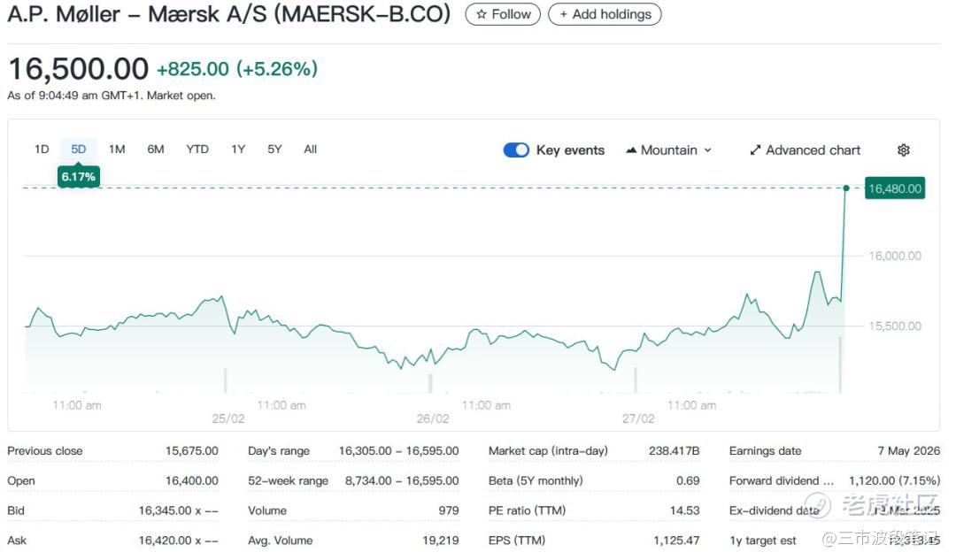Switch to the 6M range
Image resolution: width=956 pixels, height=560 pixels.
point(156,150)
